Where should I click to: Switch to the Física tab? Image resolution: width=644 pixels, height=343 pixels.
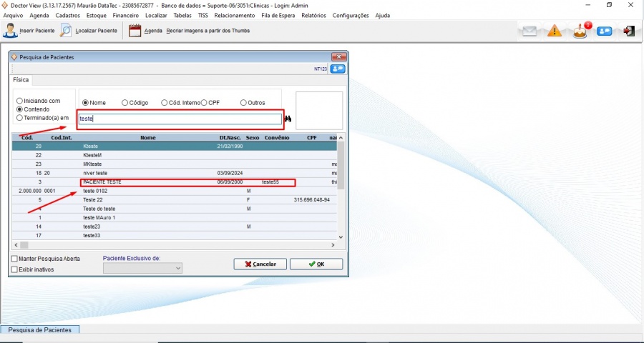click(21, 80)
